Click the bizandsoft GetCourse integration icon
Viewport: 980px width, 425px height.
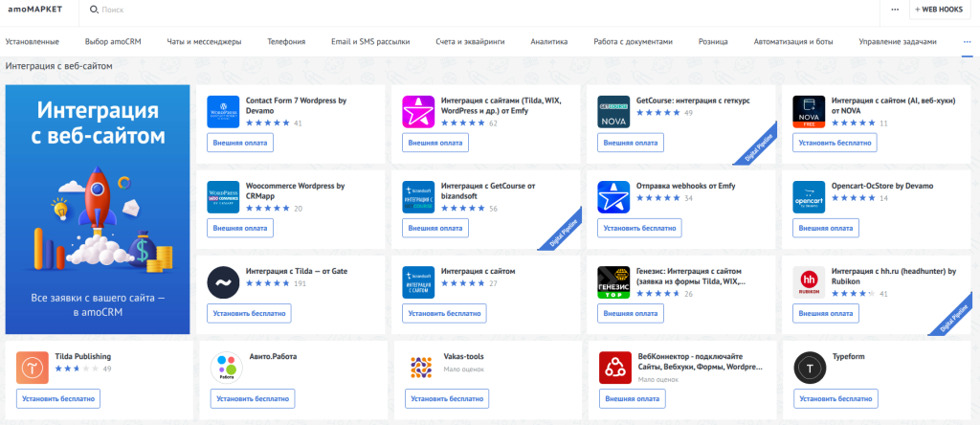419,197
